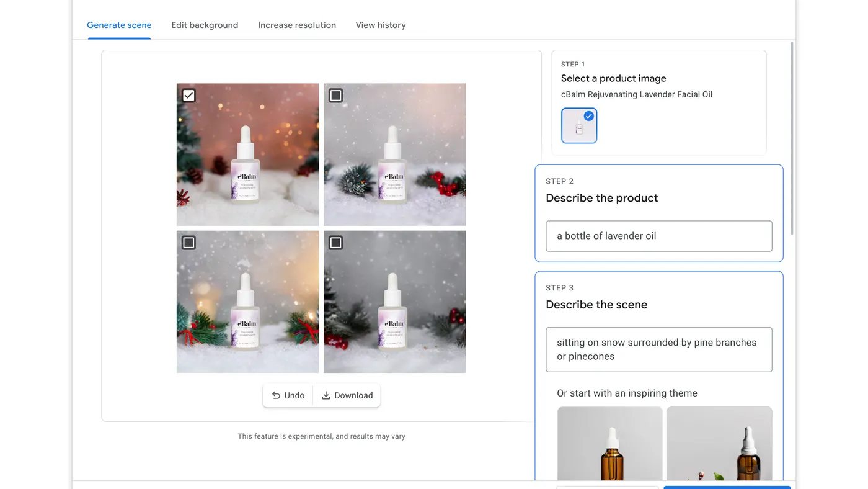Click the vertical scrollbar on the right panel
The height and width of the screenshot is (489, 868).
point(792,138)
